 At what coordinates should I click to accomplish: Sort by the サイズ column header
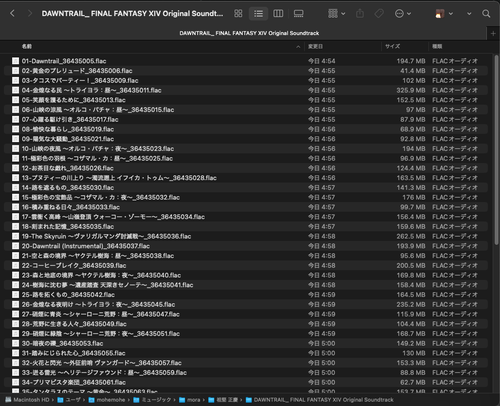393,46
